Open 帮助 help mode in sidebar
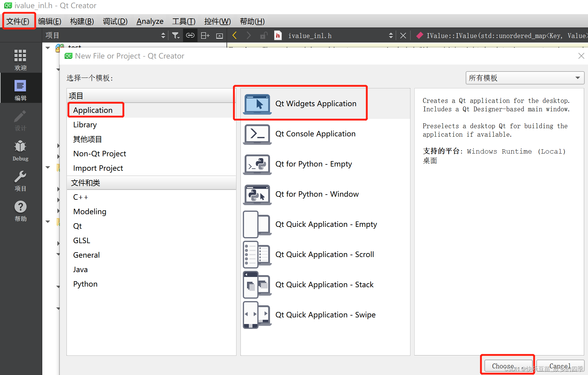The width and height of the screenshot is (588, 375). [21, 211]
